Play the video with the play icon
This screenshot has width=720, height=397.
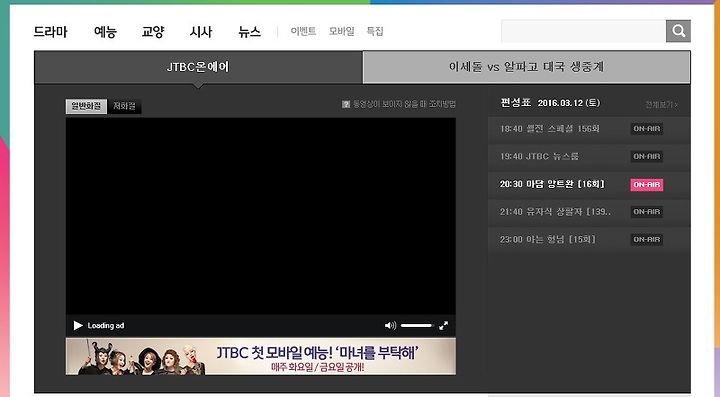click(x=78, y=325)
